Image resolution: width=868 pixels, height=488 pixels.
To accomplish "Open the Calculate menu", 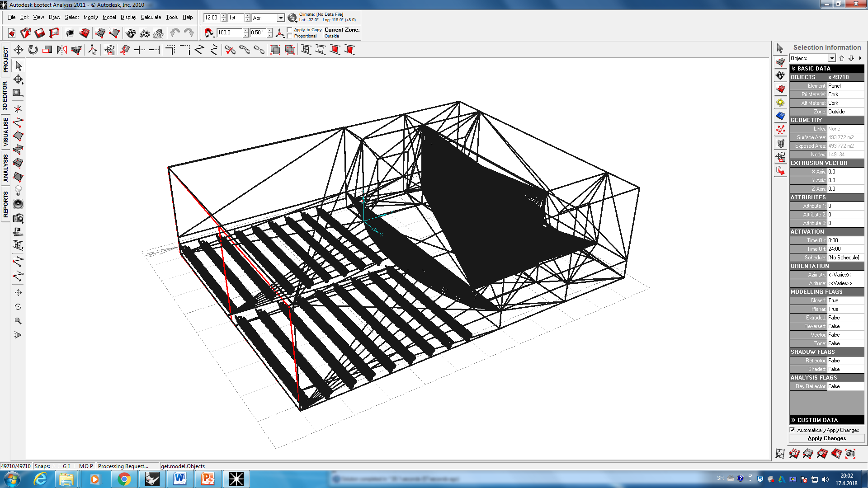I will (151, 17).
